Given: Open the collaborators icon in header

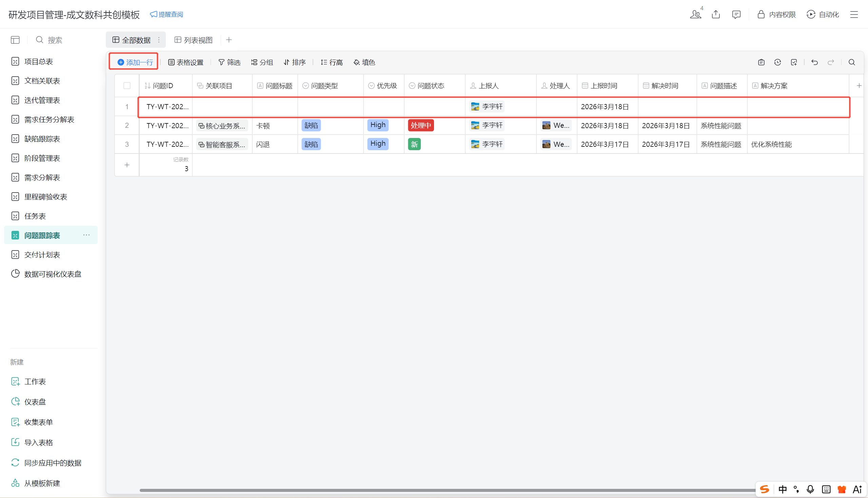Looking at the screenshot, I should (695, 14).
